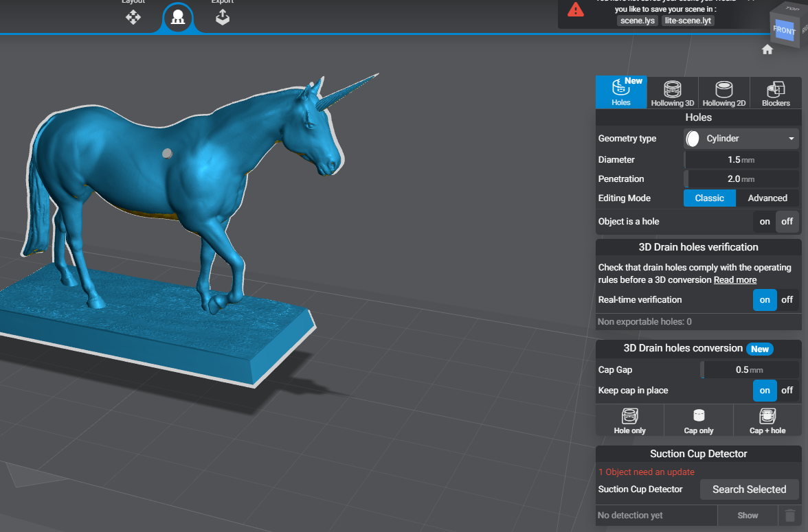The image size is (808, 532).
Task: Switch to the Blockers tab
Action: pyautogui.click(x=775, y=93)
